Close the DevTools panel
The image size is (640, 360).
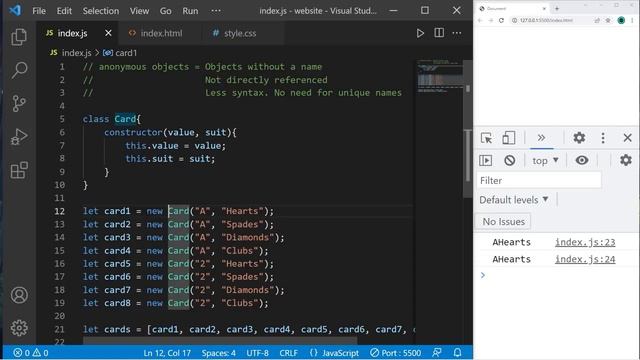point(627,138)
